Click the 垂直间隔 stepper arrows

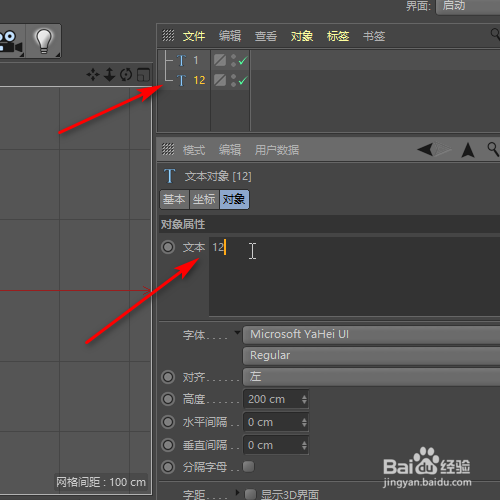pyautogui.click(x=304, y=445)
